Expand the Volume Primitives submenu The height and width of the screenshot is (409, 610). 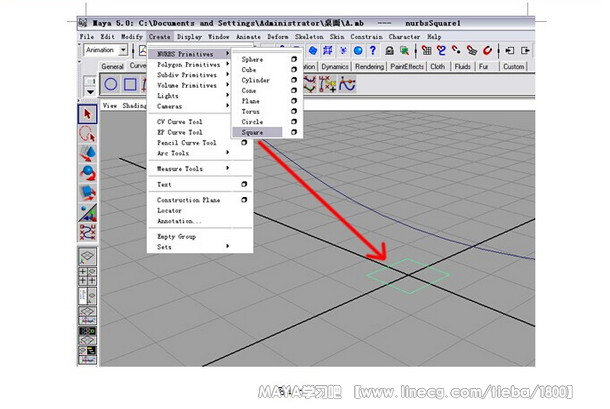(x=192, y=85)
